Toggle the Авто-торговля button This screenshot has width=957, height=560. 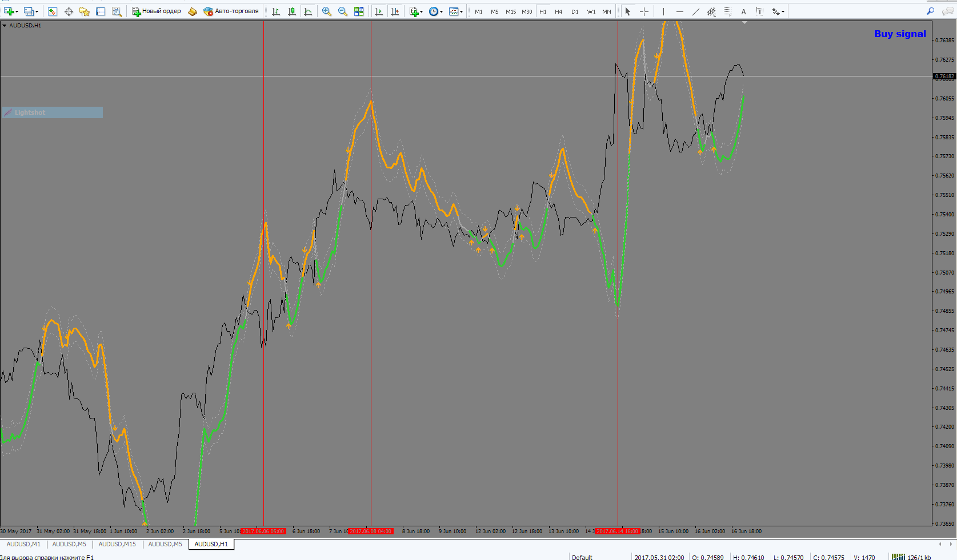pos(231,11)
